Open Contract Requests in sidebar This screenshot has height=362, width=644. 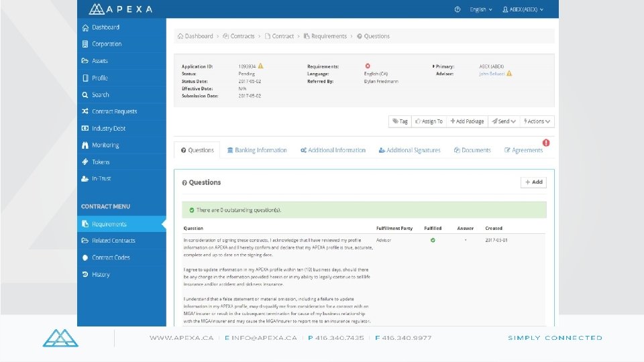(x=121, y=111)
